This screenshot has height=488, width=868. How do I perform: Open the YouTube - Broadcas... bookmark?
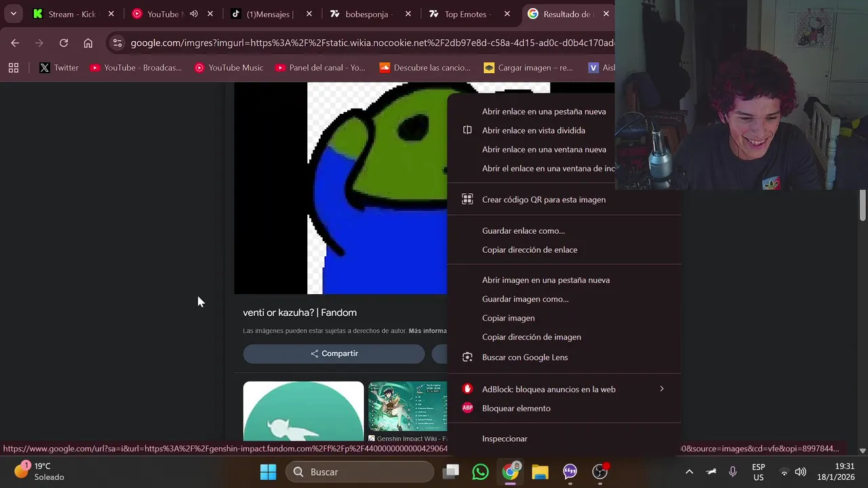[x=136, y=68]
